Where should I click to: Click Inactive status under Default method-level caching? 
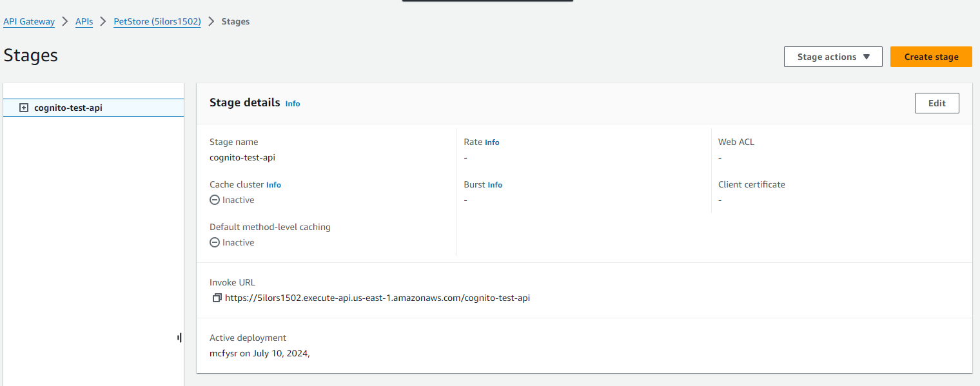coord(232,242)
